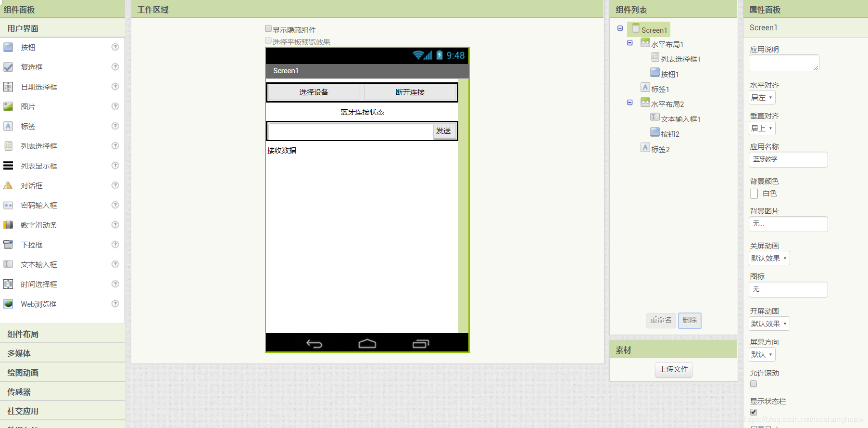Open help for Web浏览框 component
The image size is (868, 428).
(x=115, y=304)
